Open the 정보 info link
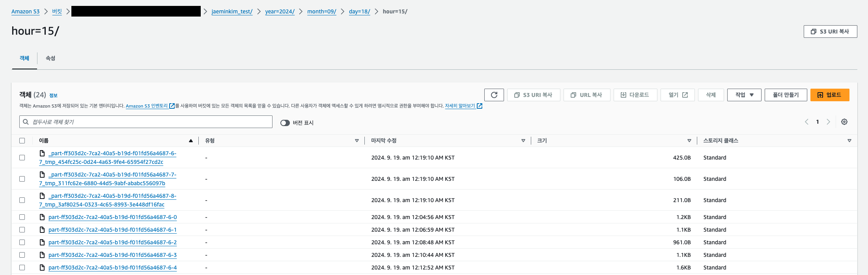The width and height of the screenshot is (868, 275). point(53,95)
